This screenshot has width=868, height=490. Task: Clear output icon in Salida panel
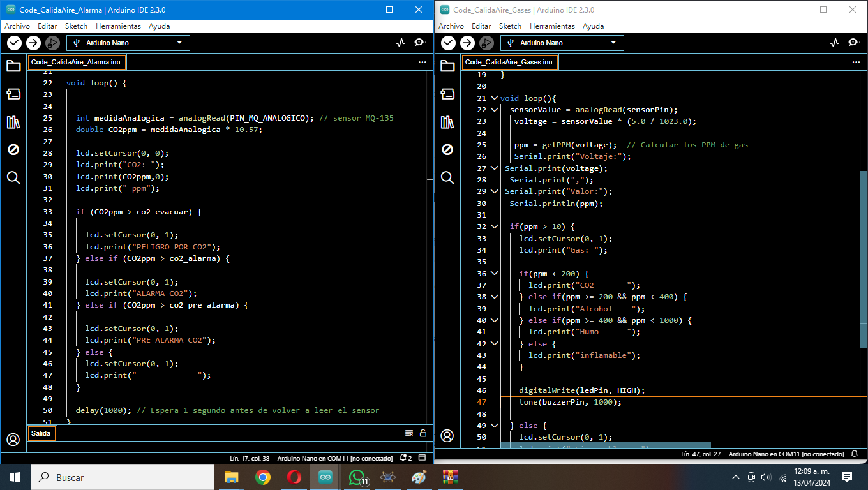(409, 433)
